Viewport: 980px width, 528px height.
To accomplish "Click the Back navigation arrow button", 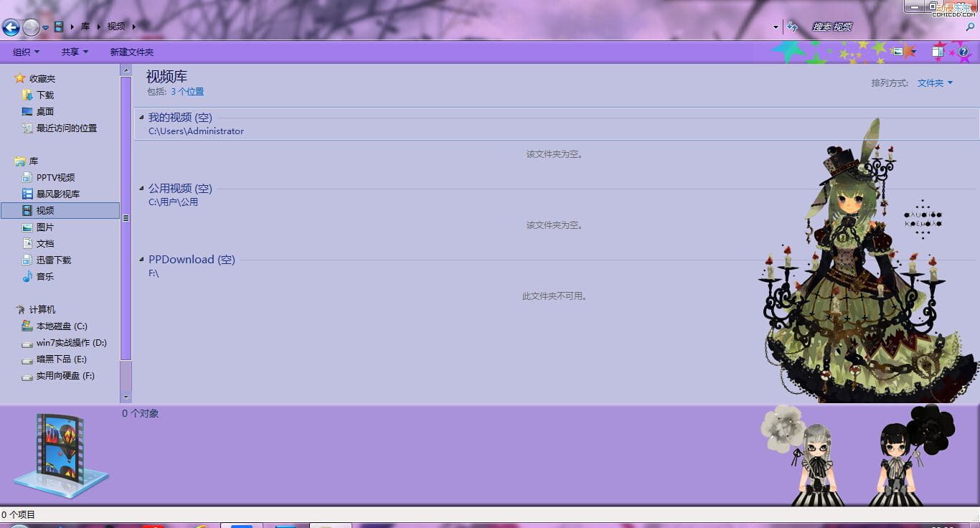I will tap(11, 27).
